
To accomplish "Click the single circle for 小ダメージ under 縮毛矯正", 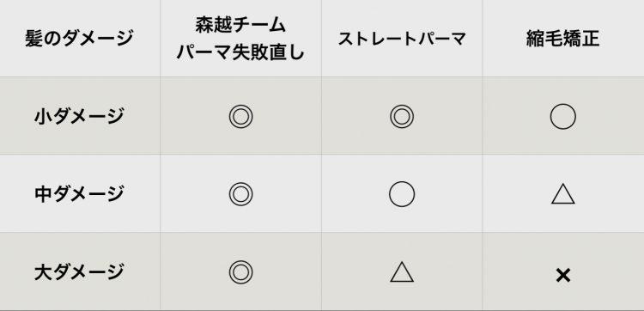I will point(563,117).
